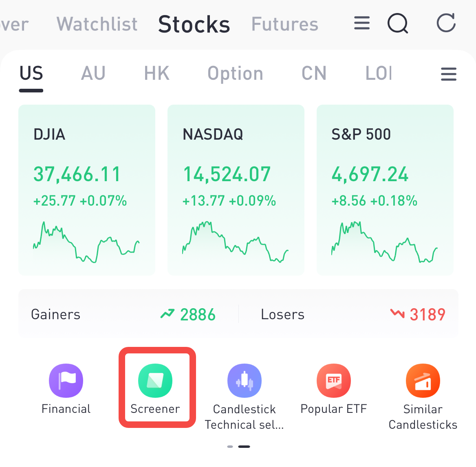Select the HK market tab
Screen dimensions: 476x467
156,74
